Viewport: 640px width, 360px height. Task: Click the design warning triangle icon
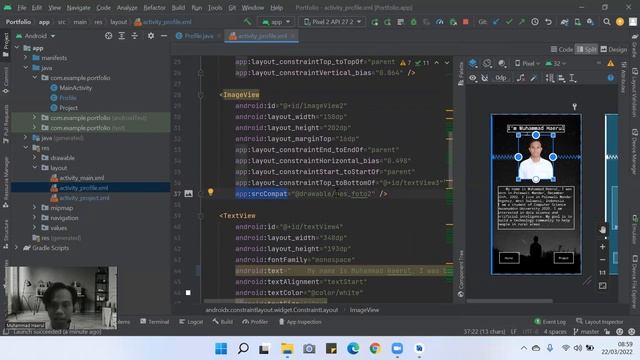point(611,63)
